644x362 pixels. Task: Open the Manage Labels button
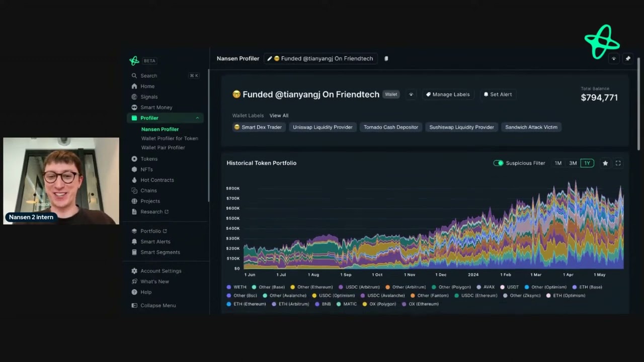(x=448, y=95)
